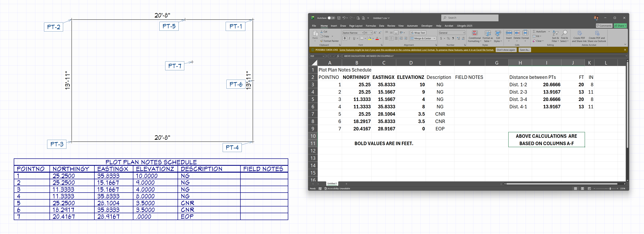The height and width of the screenshot is (234, 644).
Task: Click the Increase Font Size icon
Action: tap(375, 33)
